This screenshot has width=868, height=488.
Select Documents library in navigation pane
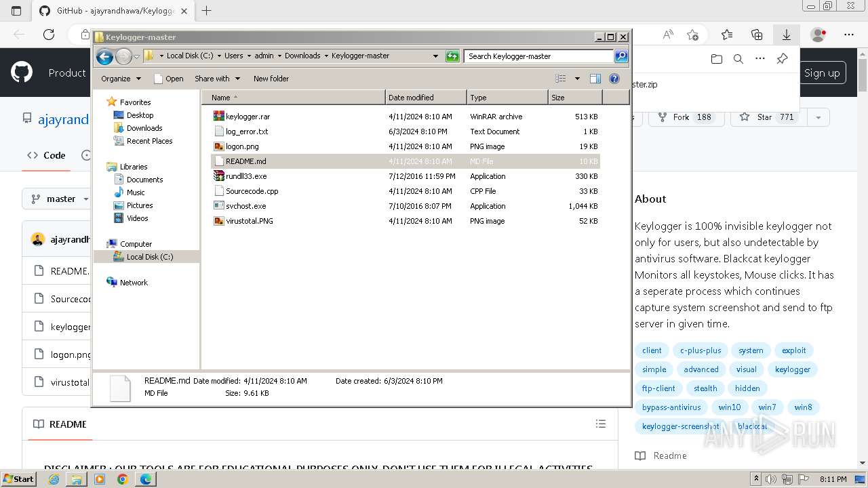point(144,180)
